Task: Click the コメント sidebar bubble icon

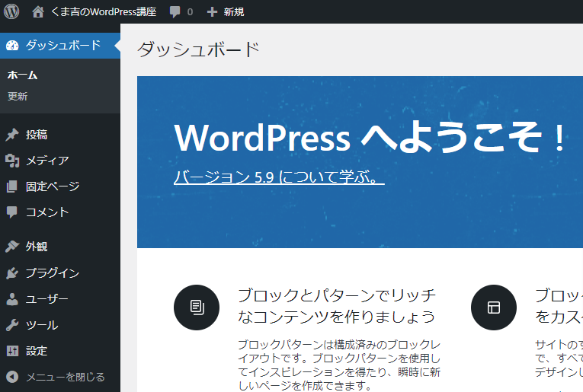Action: 11,212
